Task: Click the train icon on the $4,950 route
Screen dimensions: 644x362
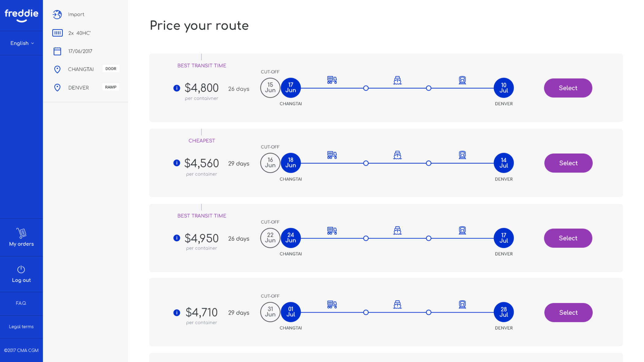Action: click(462, 230)
